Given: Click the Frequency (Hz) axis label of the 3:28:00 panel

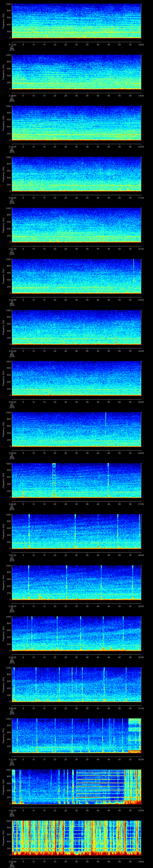Looking at the screenshot, I should [3, 583].
